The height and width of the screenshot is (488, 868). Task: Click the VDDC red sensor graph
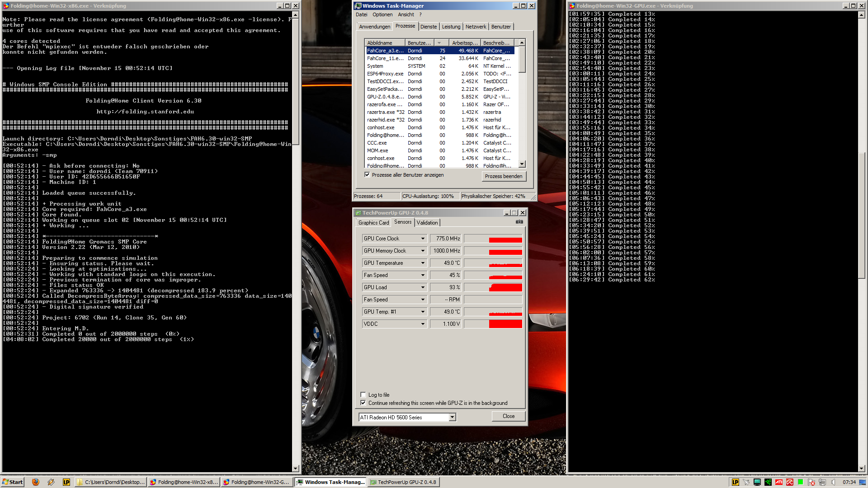pos(505,324)
